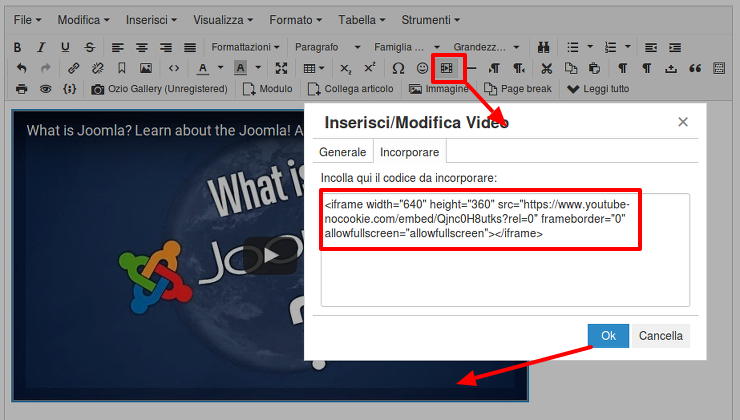Open Formattazioni dropdown
The width and height of the screenshot is (740, 420).
click(x=245, y=47)
